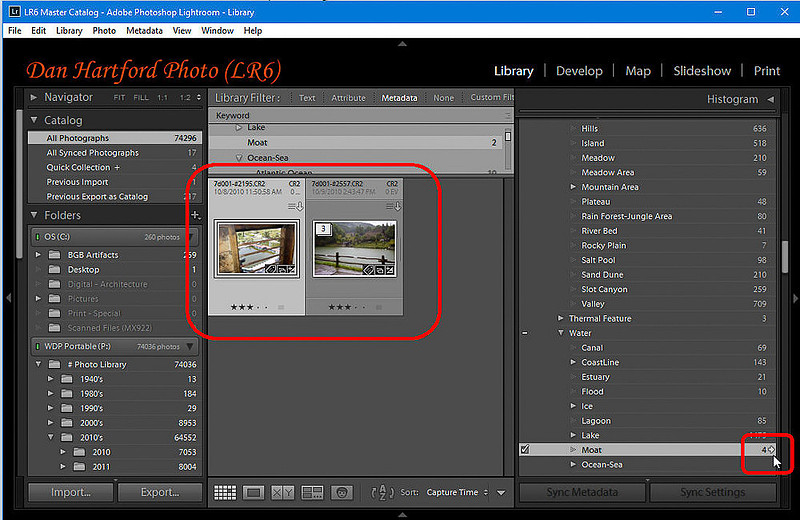
Task: Click the 1940's folder icon
Action: (x=66, y=379)
